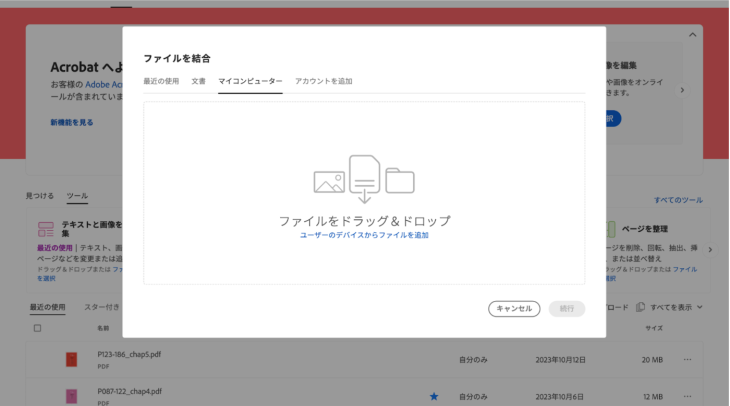Image resolution: width=730 pixels, height=406 pixels.
Task: Tick the select-all checkbox in file list header
Action: pyautogui.click(x=38, y=328)
